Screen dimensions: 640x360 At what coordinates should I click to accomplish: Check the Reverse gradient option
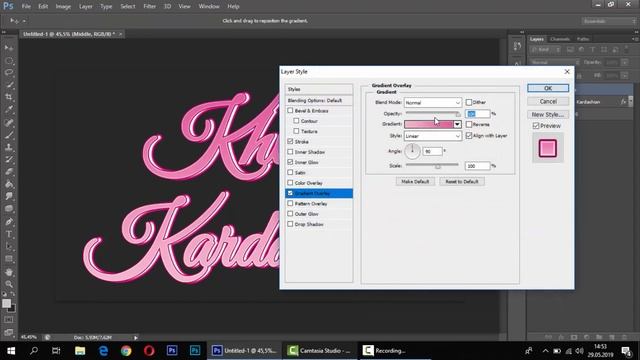point(469,124)
